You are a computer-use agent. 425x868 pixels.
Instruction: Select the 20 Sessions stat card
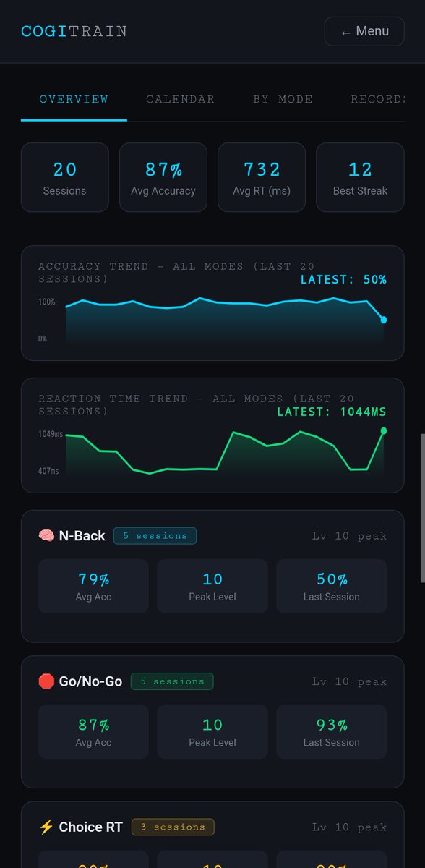click(65, 177)
